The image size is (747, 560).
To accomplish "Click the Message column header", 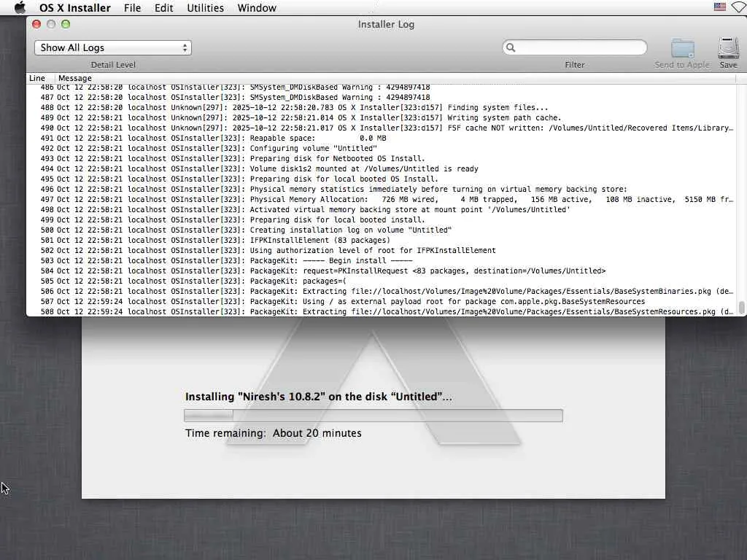I will tap(75, 78).
